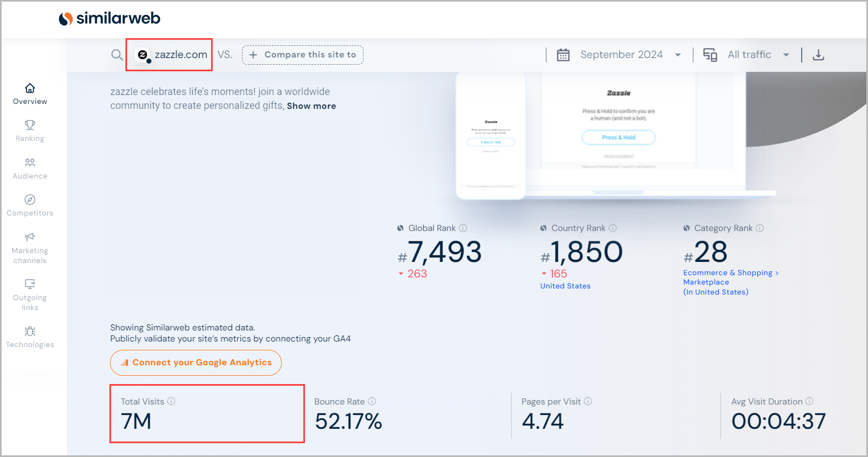This screenshot has width=868, height=457.
Task: Open the Marketplace category link
Action: 706,282
